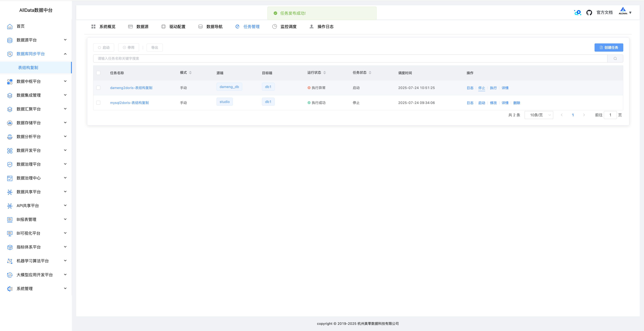Focus the task name keyword search field

350,59
